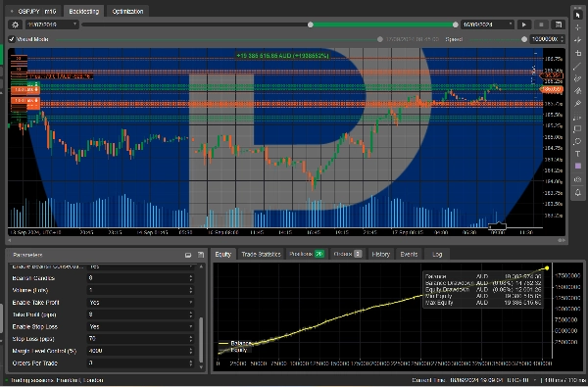Click the date range end slider handle
Screen dimensions: 588x387
456,24
